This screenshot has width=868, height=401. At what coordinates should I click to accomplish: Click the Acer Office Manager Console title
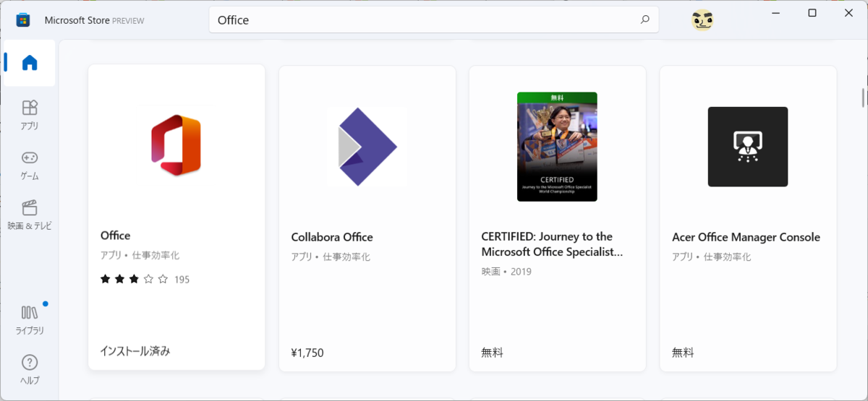click(x=746, y=237)
